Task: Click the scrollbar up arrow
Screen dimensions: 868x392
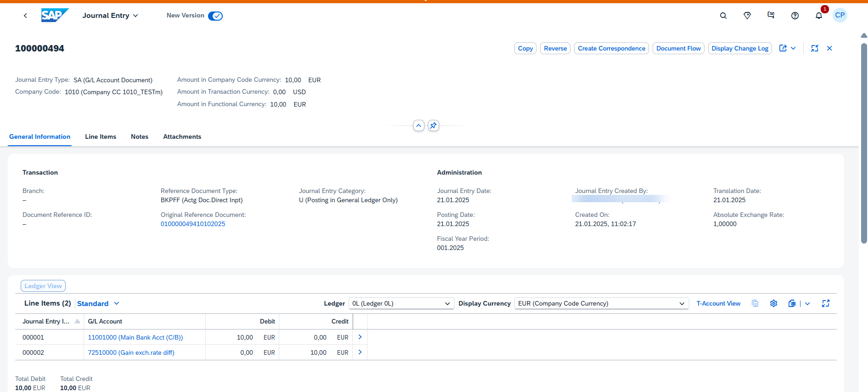Action: (864, 35)
